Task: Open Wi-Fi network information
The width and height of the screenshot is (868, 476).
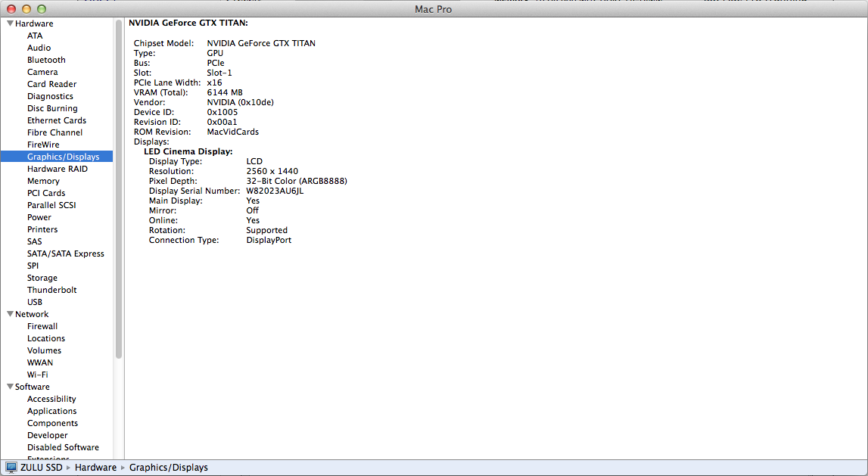Action: pos(38,375)
